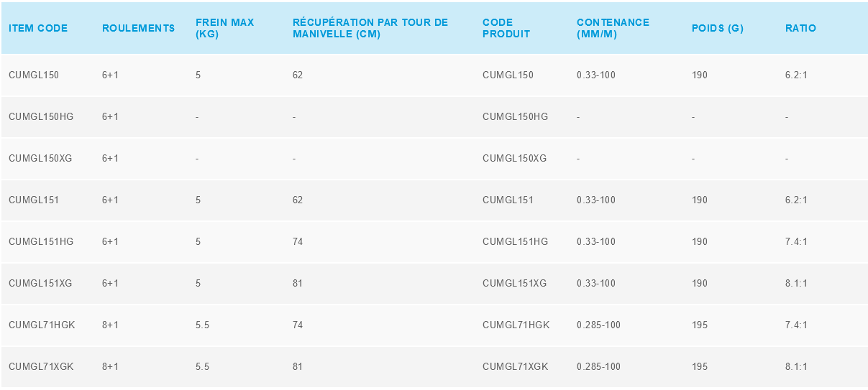Click the 8+1 roulements value for CUMGL71HGK

(x=110, y=325)
